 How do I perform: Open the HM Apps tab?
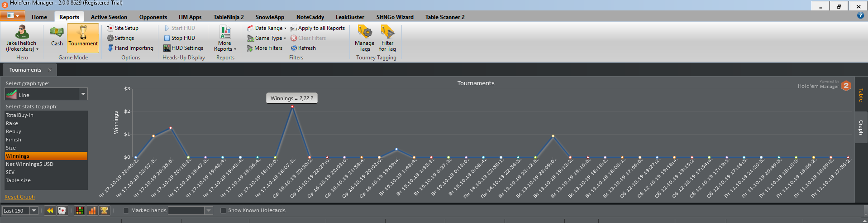[190, 17]
